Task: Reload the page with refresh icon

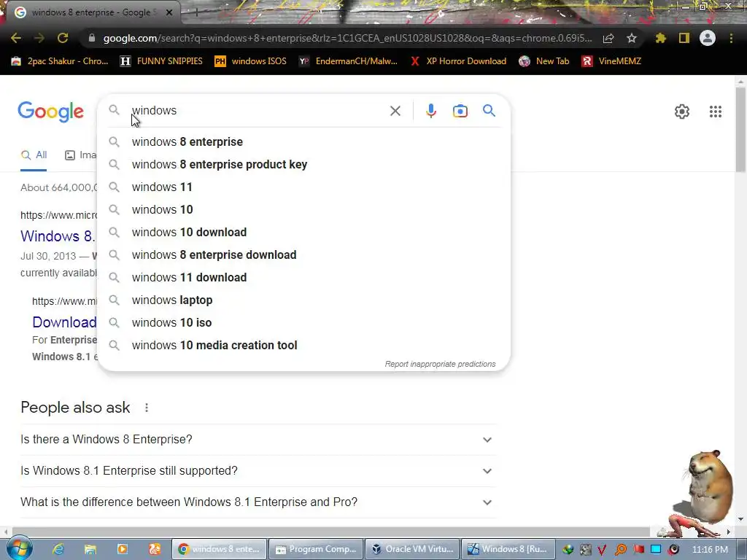Action: 63,38
